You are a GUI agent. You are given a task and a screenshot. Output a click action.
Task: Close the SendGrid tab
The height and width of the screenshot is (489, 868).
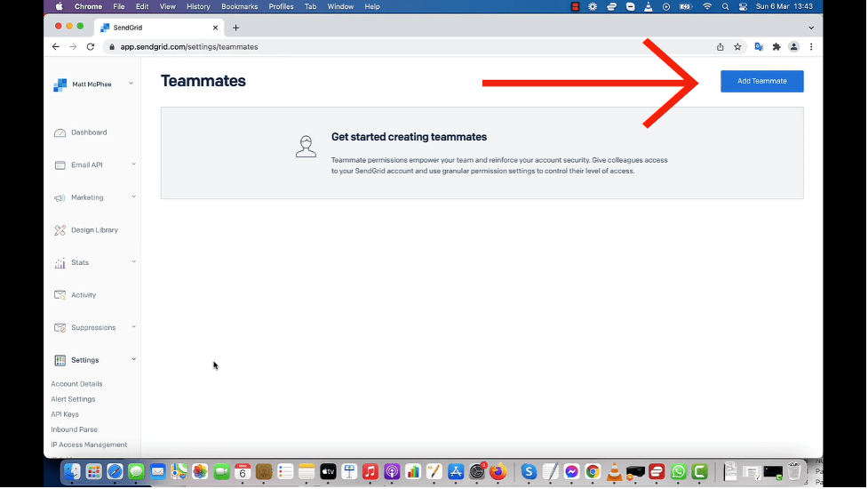coord(216,28)
